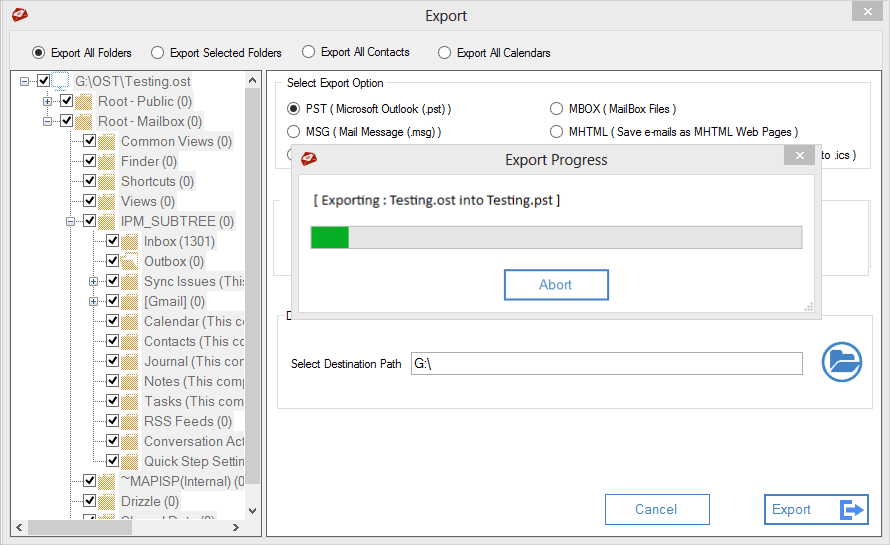Click the Root - Public folder icon

(84, 101)
